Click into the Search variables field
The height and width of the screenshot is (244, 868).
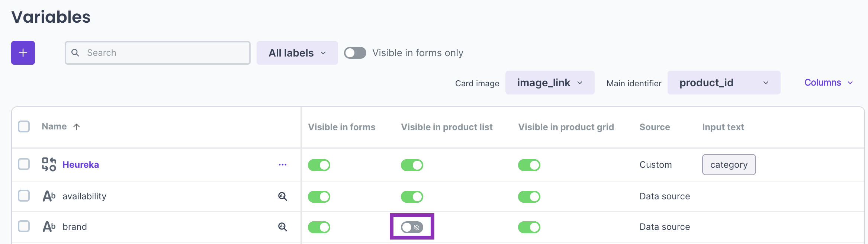pyautogui.click(x=164, y=53)
